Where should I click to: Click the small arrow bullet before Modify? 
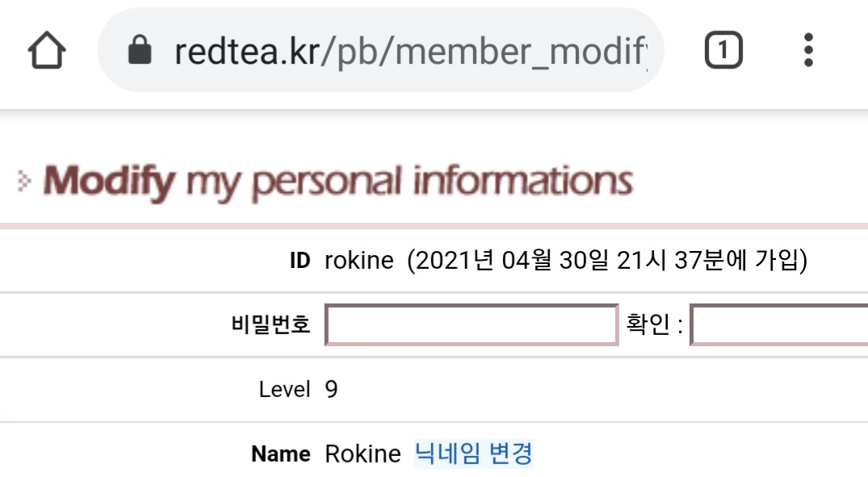tap(24, 182)
